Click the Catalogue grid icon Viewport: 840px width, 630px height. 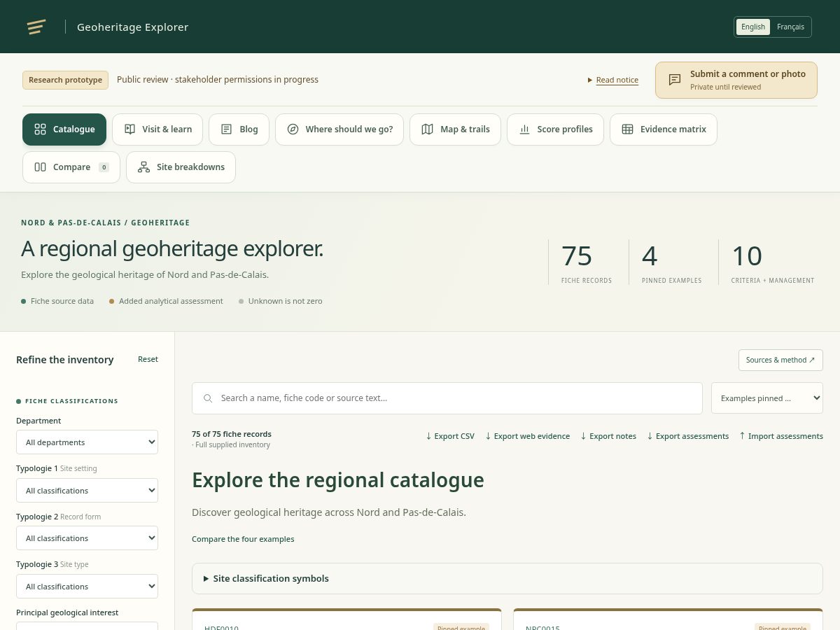coord(40,129)
